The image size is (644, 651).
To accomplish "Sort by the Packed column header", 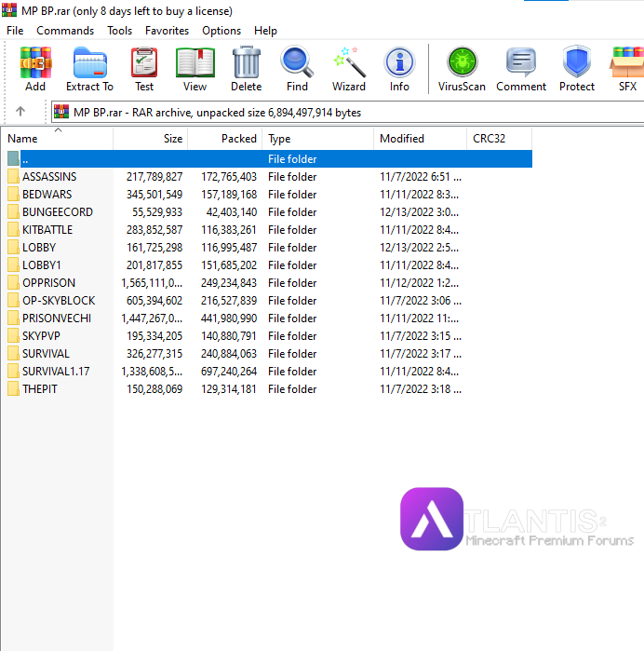I will point(225,139).
